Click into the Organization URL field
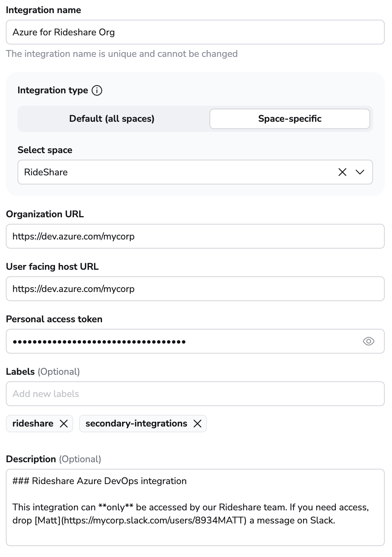The height and width of the screenshot is (557, 392). click(x=195, y=237)
